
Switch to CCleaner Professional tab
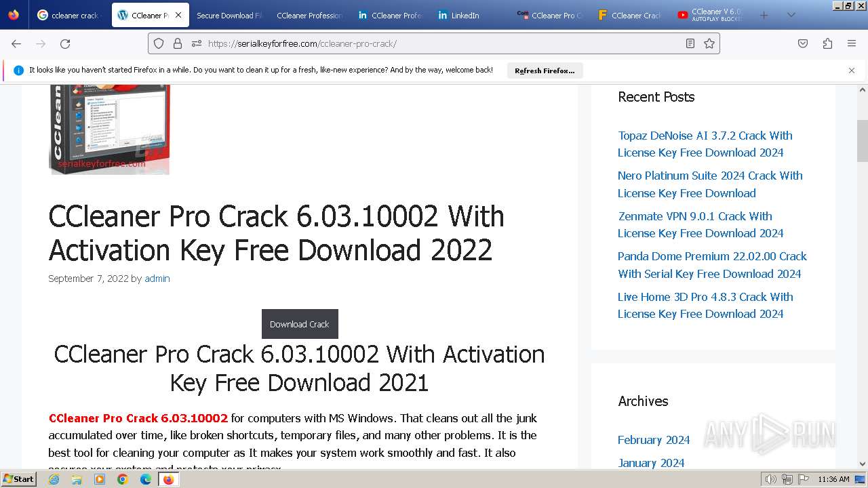click(x=309, y=15)
